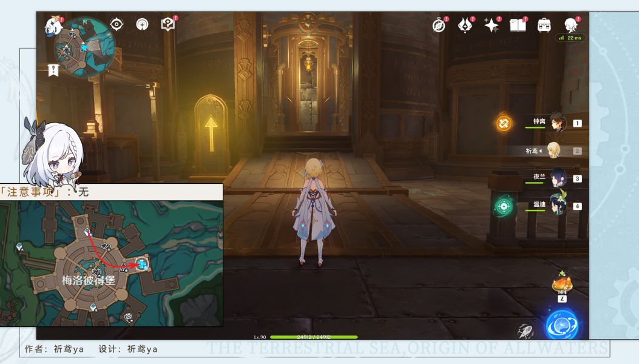639x364 pixels.
Task: Click the Lv.90 level label
Action: [260, 337]
